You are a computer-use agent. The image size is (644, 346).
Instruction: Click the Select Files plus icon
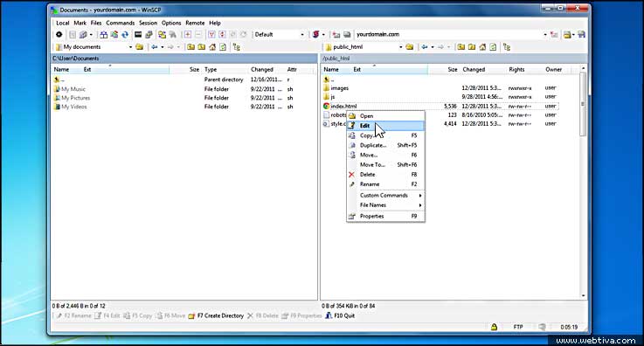click(188, 34)
